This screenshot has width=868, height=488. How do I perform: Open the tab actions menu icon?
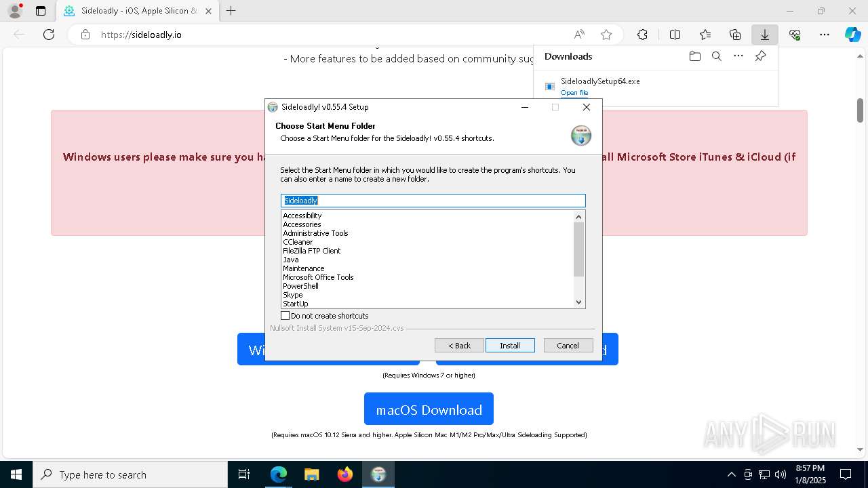[41, 11]
